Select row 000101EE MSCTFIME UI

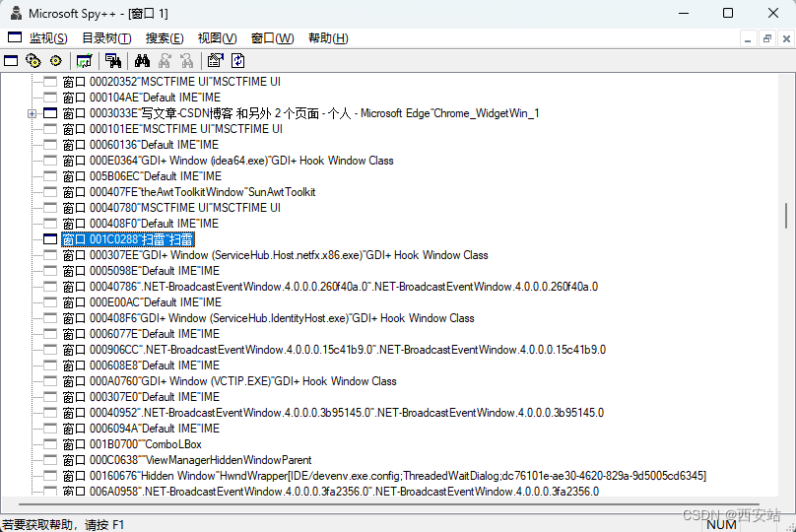[172, 129]
